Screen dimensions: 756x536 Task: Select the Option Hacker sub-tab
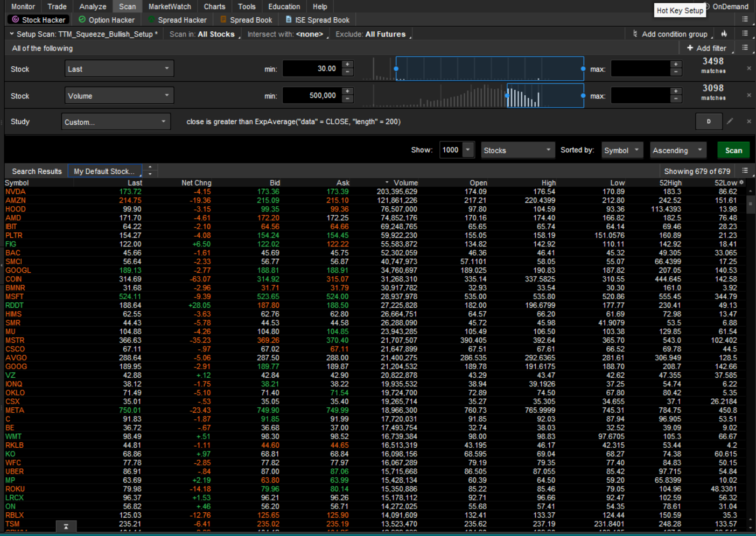(107, 20)
